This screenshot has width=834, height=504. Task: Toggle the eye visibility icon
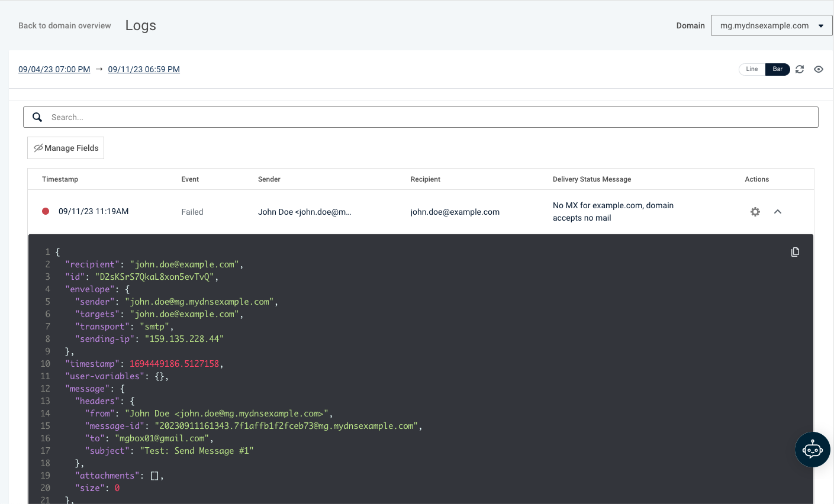[x=819, y=69]
